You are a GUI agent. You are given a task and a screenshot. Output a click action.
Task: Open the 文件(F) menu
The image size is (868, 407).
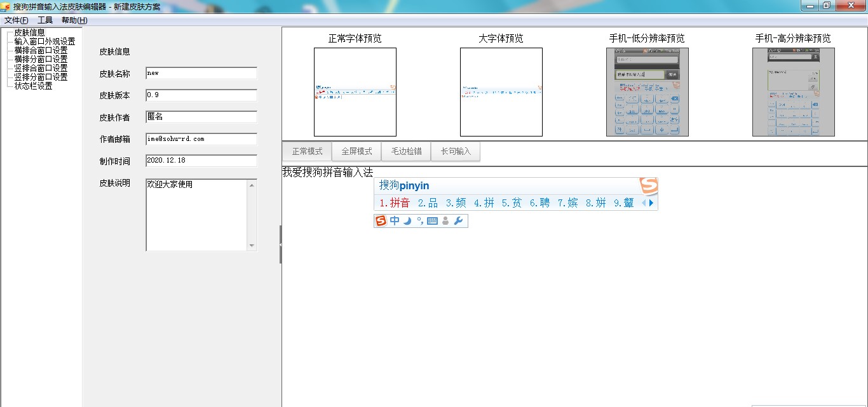pyautogui.click(x=17, y=20)
